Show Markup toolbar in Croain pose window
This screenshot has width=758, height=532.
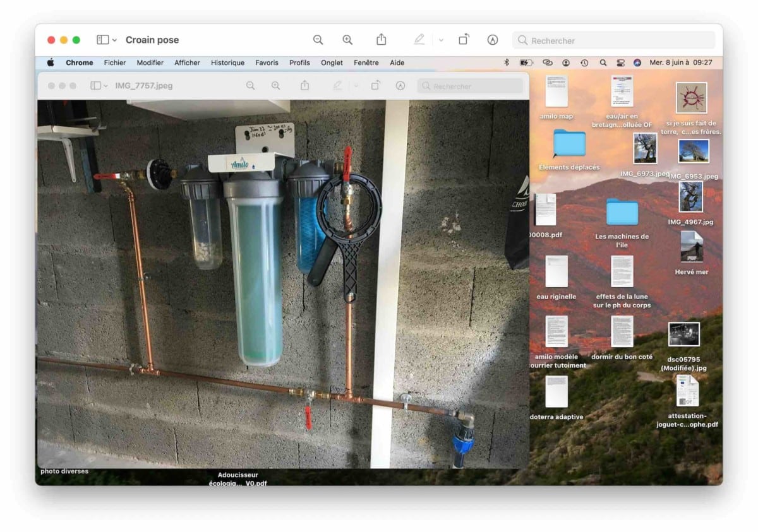tap(493, 40)
